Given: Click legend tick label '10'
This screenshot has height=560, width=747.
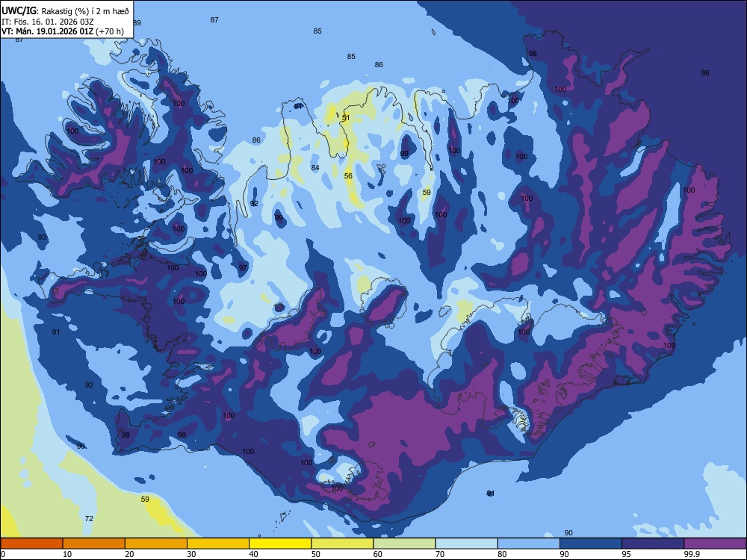Looking at the screenshot, I should coord(67,554).
